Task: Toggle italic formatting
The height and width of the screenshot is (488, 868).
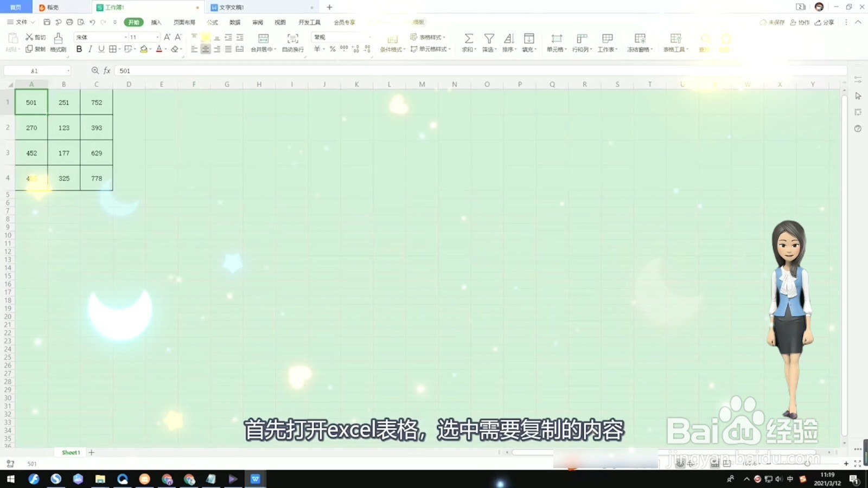Action: pos(90,49)
